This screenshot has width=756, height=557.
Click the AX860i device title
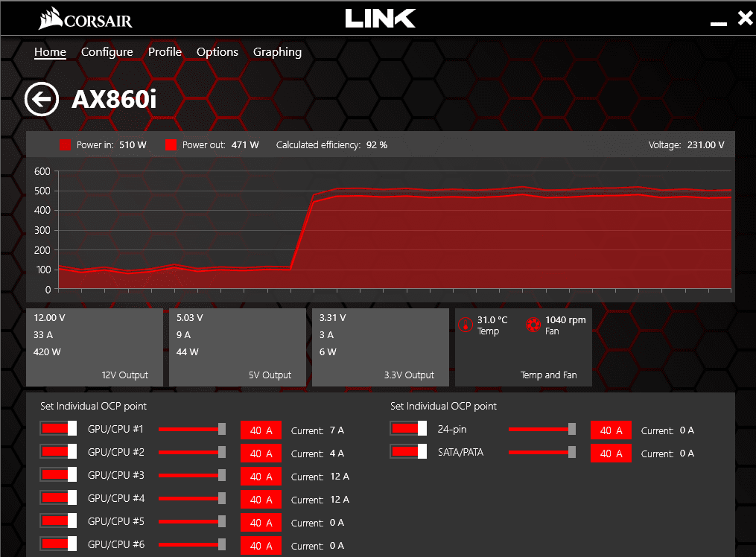(x=114, y=99)
